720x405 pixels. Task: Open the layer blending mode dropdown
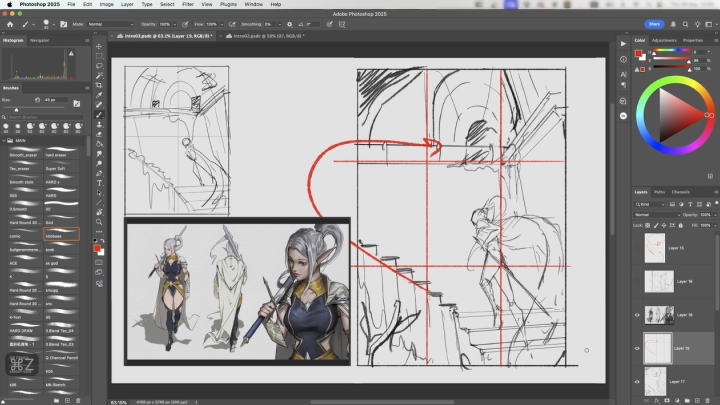[x=659, y=214]
